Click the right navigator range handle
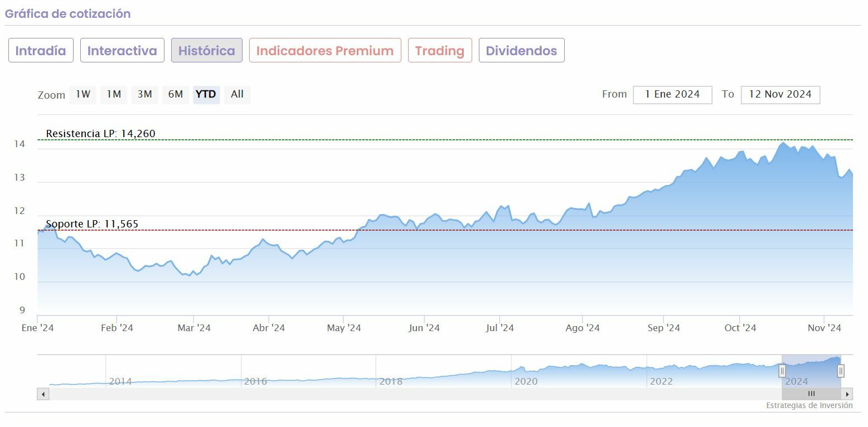 pos(841,371)
